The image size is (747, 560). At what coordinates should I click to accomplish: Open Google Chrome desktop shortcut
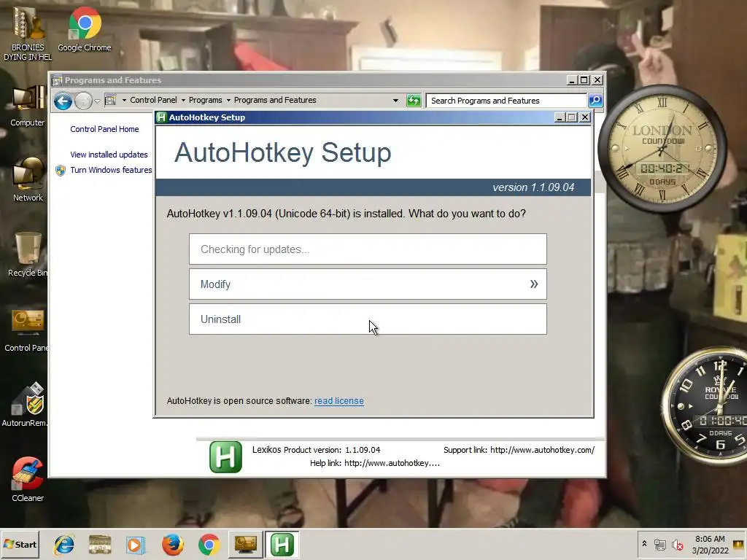85,28
